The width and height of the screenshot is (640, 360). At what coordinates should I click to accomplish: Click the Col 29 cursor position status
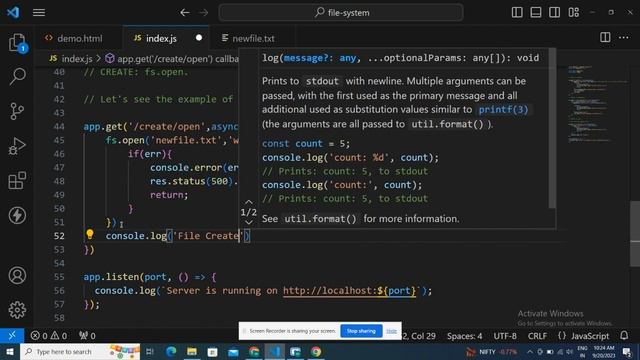pyautogui.click(x=420, y=336)
